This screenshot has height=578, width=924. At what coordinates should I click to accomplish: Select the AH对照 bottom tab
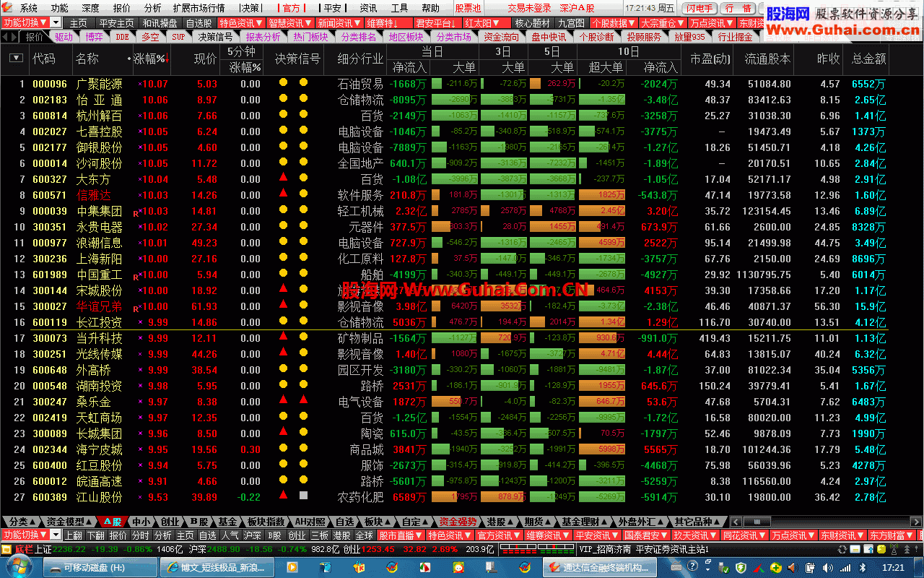click(x=311, y=522)
